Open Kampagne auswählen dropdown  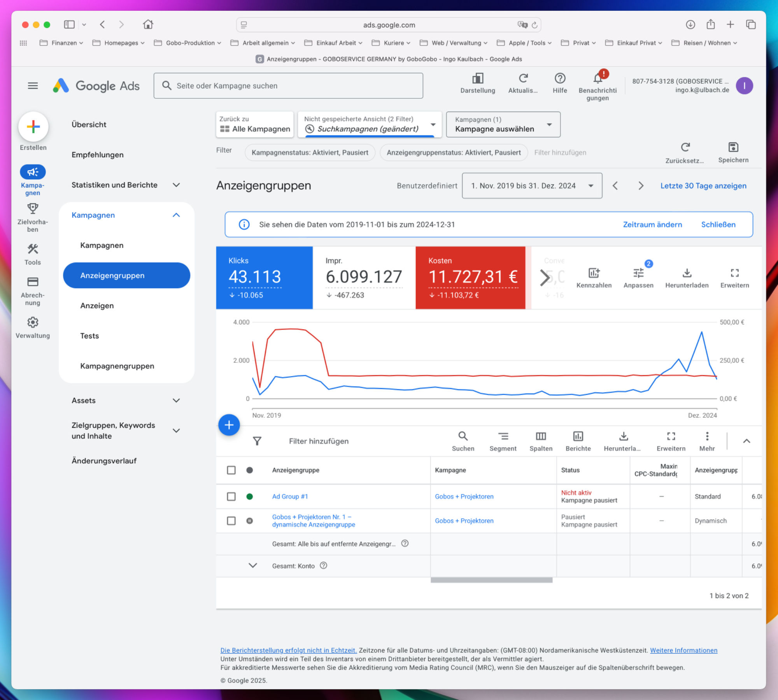click(503, 124)
